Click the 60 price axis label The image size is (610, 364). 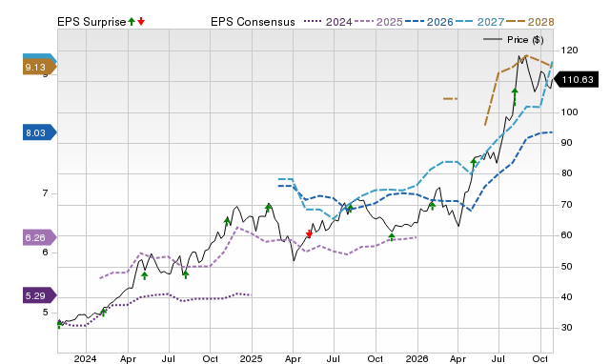tap(567, 235)
